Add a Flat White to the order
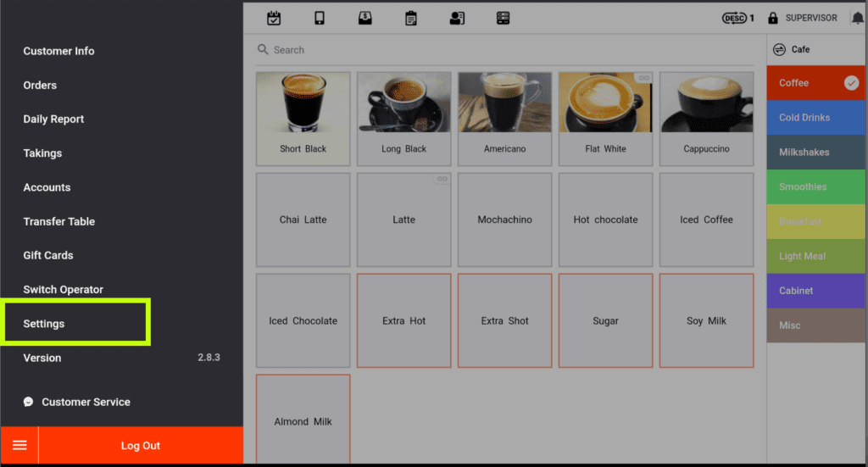 pyautogui.click(x=605, y=119)
